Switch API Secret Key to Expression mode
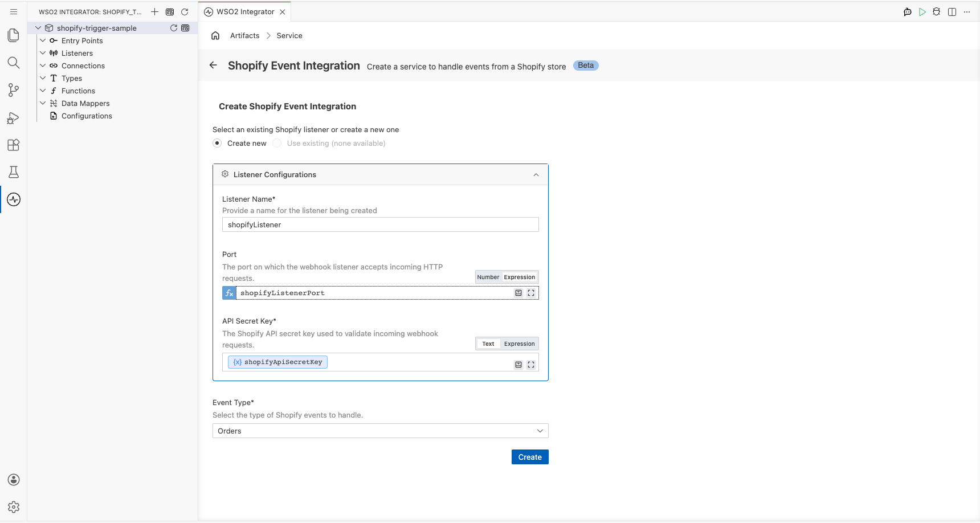Image resolution: width=980 pixels, height=523 pixels. (x=520, y=344)
